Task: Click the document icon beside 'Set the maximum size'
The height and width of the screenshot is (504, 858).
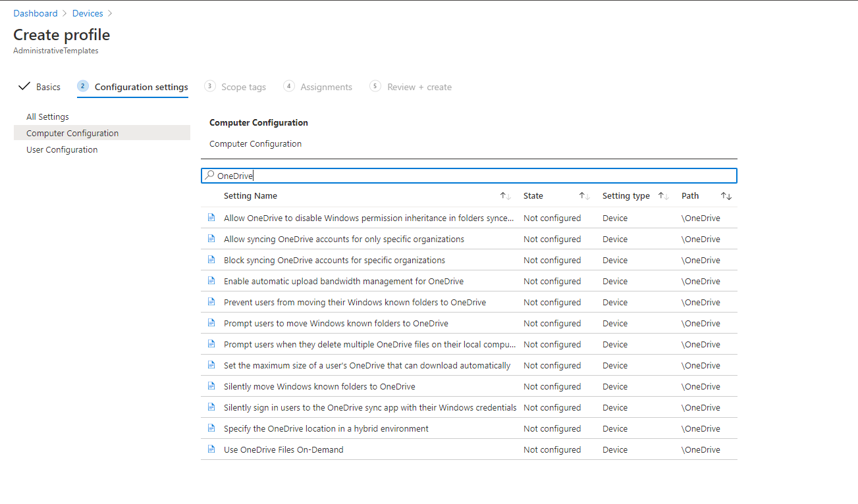Action: coord(211,365)
